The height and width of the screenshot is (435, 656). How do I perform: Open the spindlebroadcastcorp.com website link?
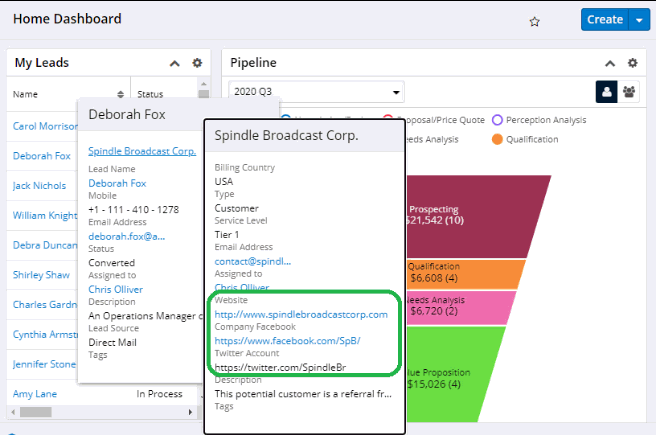click(301, 315)
